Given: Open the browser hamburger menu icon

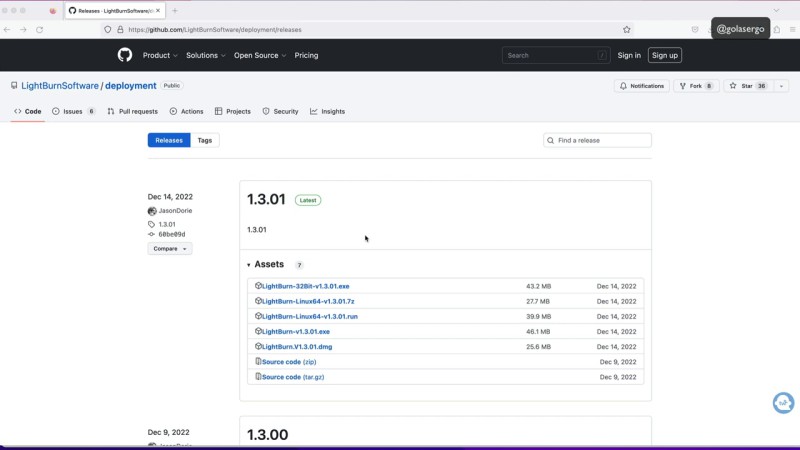Looking at the screenshot, I should click(x=793, y=30).
